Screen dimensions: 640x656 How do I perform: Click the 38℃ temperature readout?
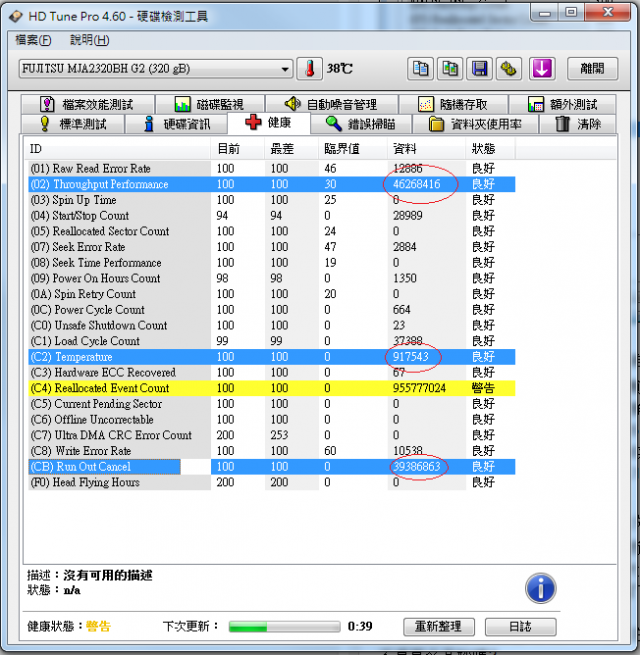click(340, 69)
